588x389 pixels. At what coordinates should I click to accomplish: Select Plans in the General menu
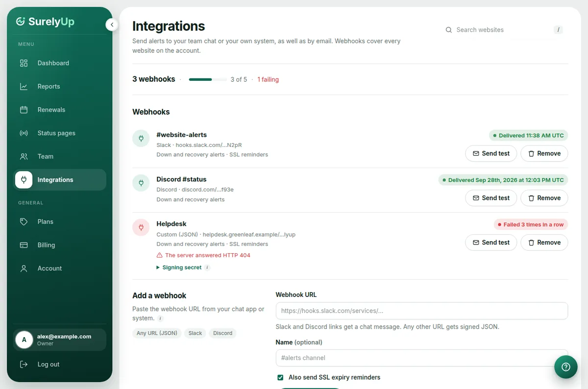click(60, 222)
